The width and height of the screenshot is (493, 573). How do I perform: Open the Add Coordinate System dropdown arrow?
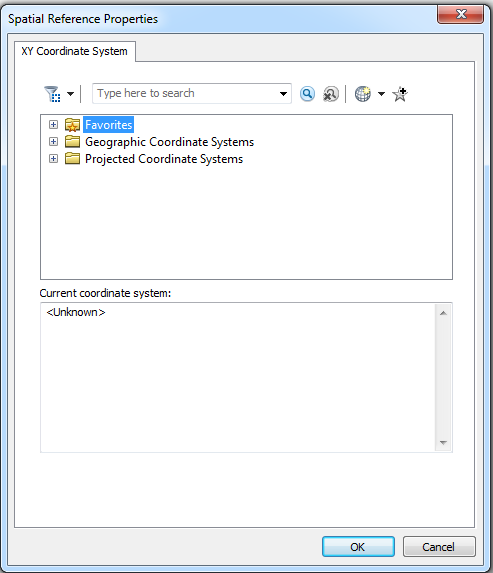pos(382,94)
